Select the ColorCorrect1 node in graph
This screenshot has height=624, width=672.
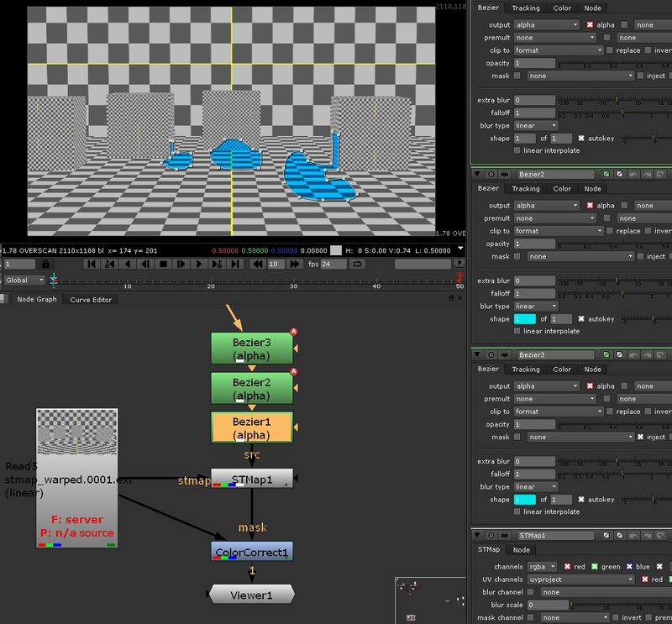[x=252, y=551]
